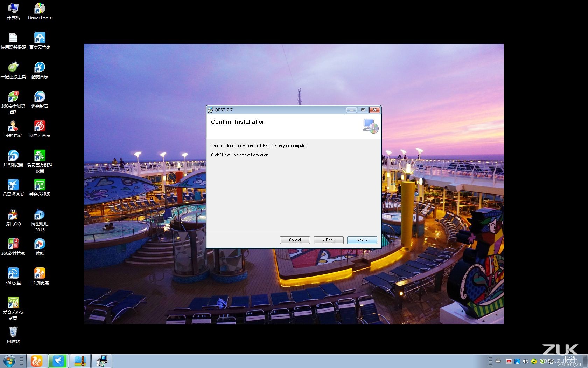Close the QPST 2.7 installer window
588x368 pixels.
374,110
